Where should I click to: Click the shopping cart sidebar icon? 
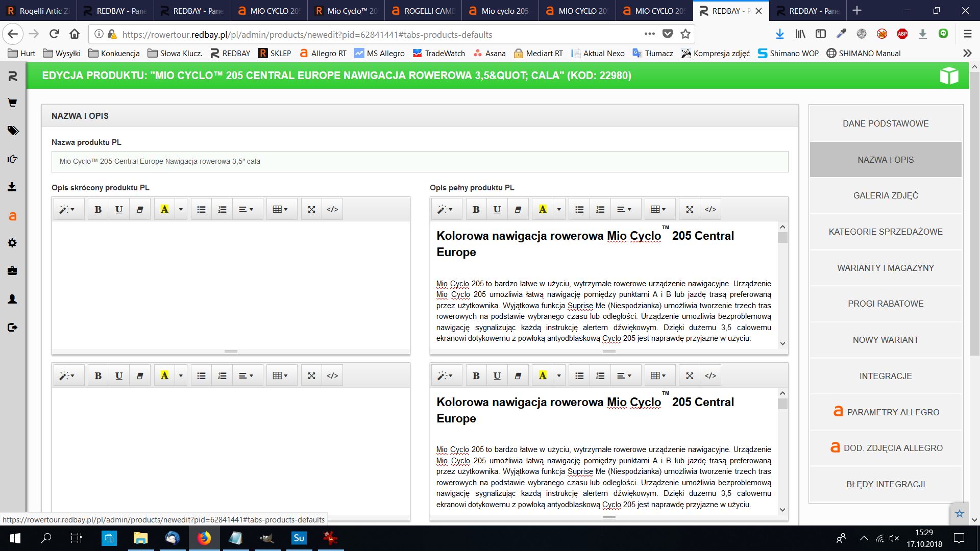pyautogui.click(x=12, y=103)
